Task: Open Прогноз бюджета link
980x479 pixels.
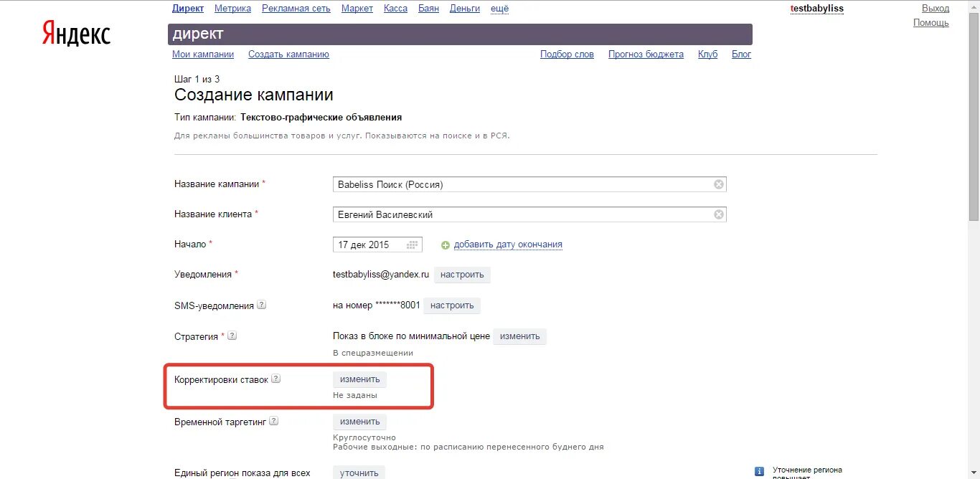Action: click(646, 54)
